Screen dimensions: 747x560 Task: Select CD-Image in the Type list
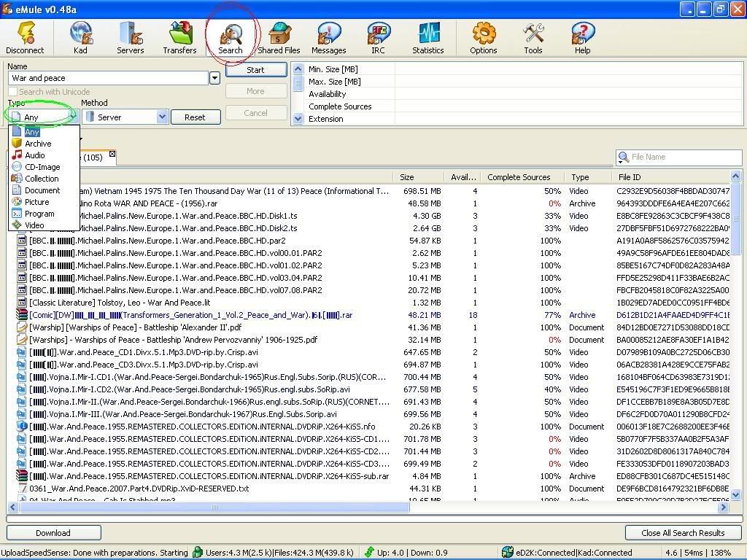pos(42,167)
